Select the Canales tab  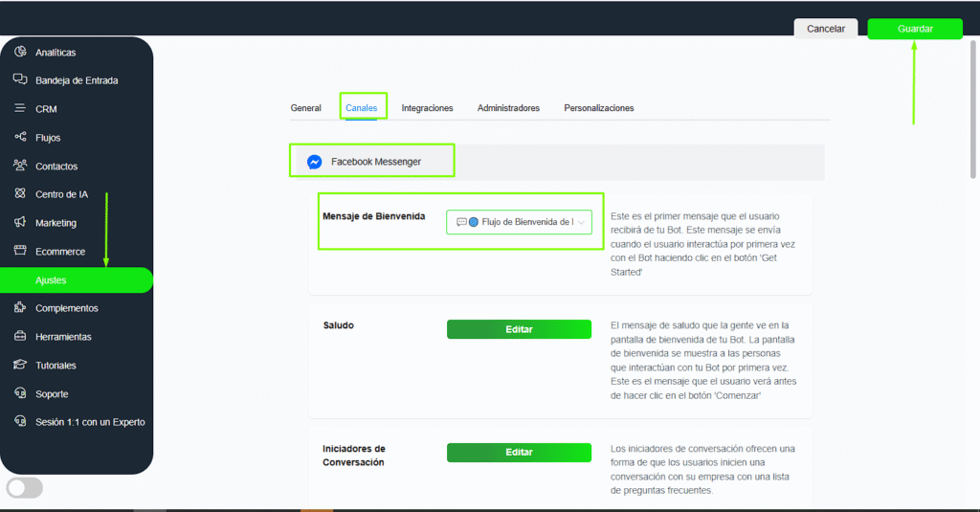coord(361,108)
